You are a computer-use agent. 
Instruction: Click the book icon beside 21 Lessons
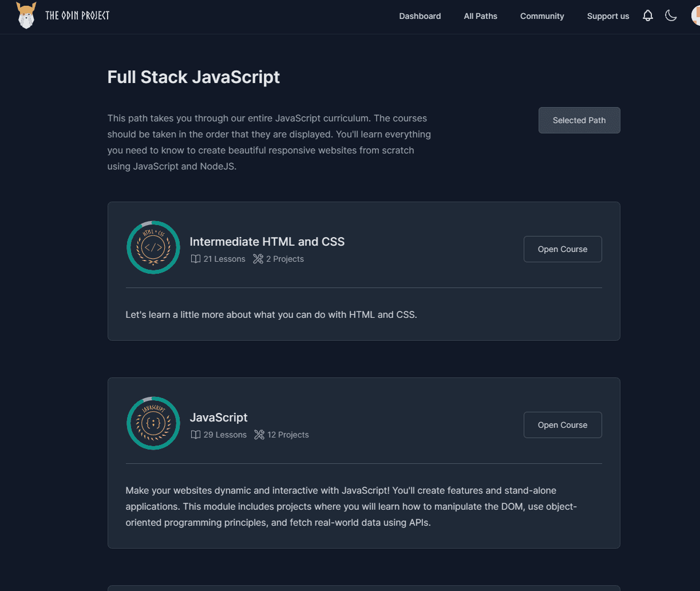pos(196,259)
